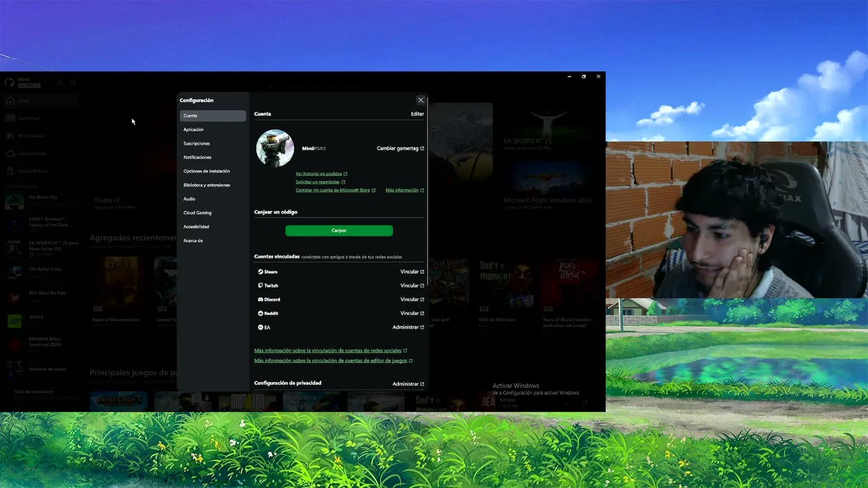
Task: Click Solicitar un reembolso link
Action: [321, 182]
